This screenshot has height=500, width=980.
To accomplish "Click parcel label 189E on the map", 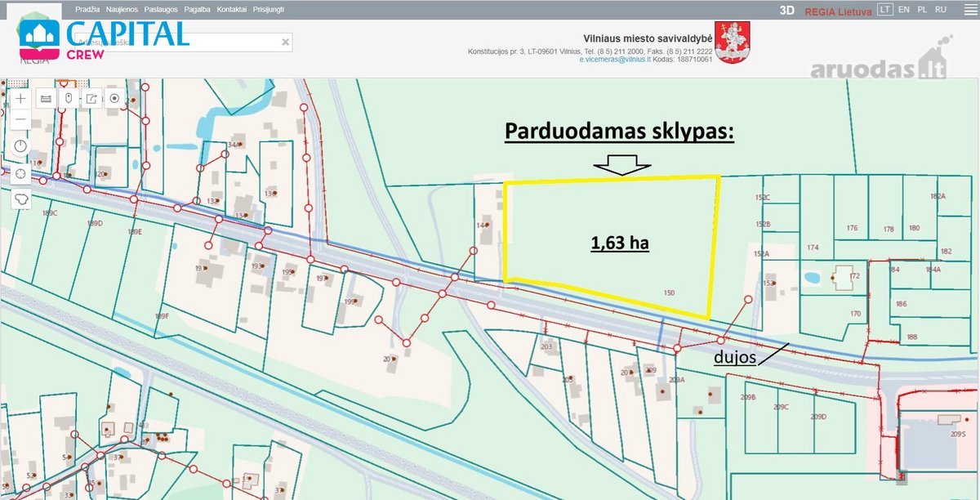I will click(x=135, y=232).
